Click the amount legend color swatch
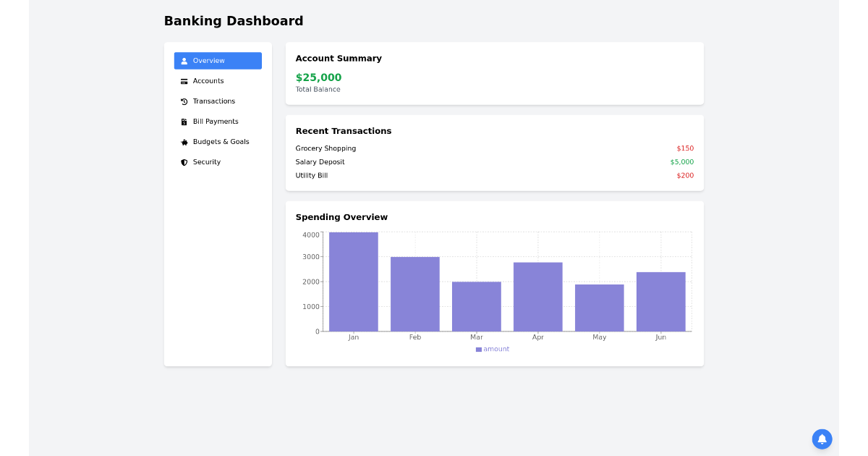Image resolution: width=868 pixels, height=456 pixels. [478, 349]
